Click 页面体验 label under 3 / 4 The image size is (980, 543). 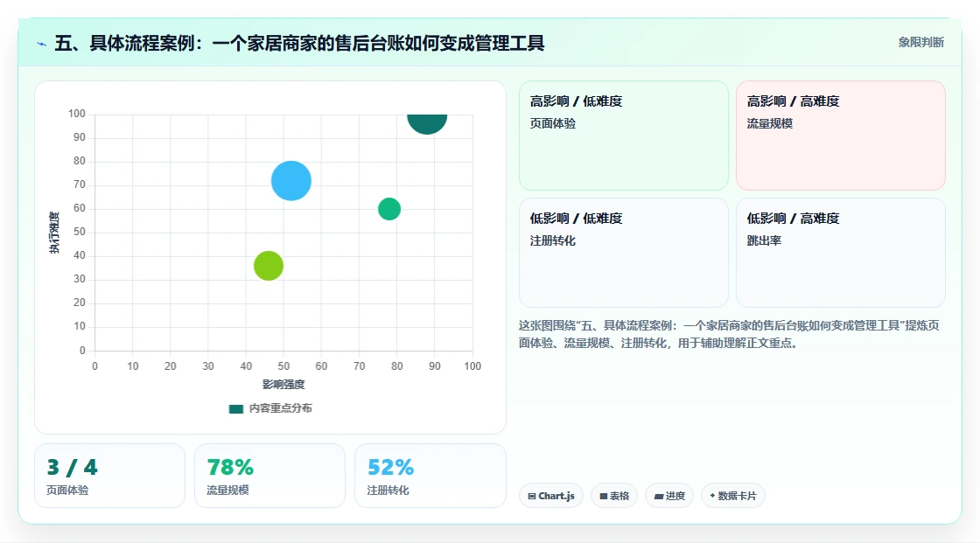tap(67, 491)
